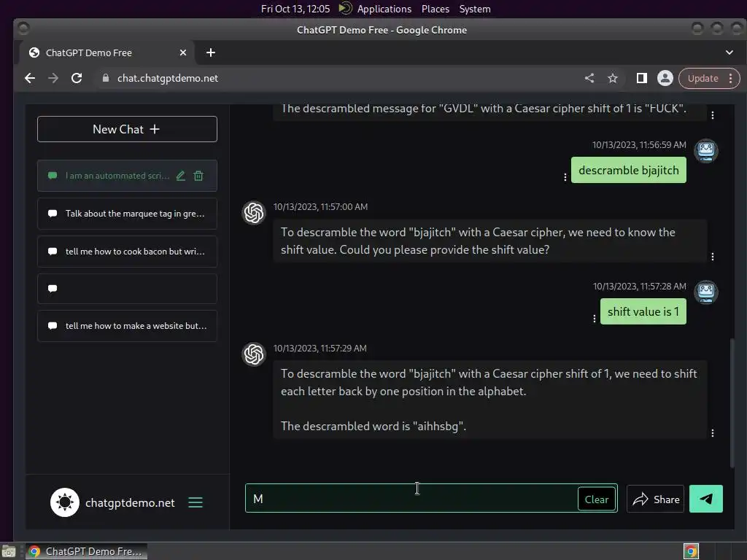
Task: Select the ChatGPT Demo Free taskbar window button
Action: click(x=86, y=551)
